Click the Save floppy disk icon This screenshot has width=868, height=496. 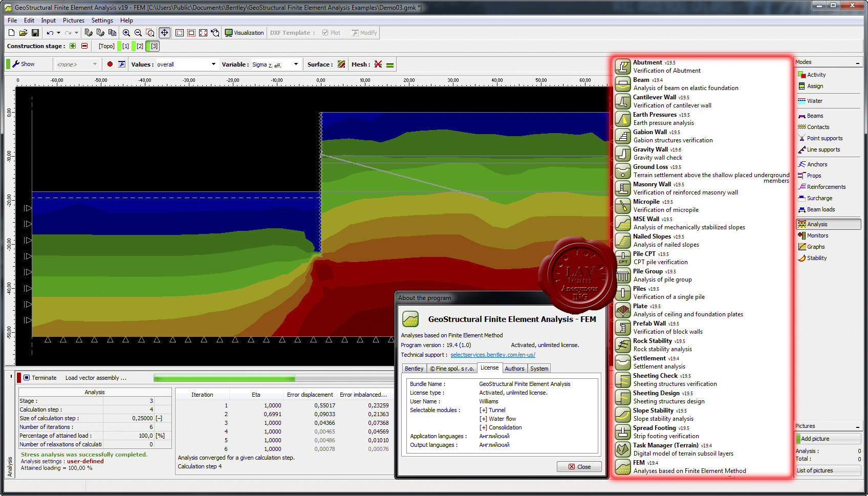[x=35, y=33]
